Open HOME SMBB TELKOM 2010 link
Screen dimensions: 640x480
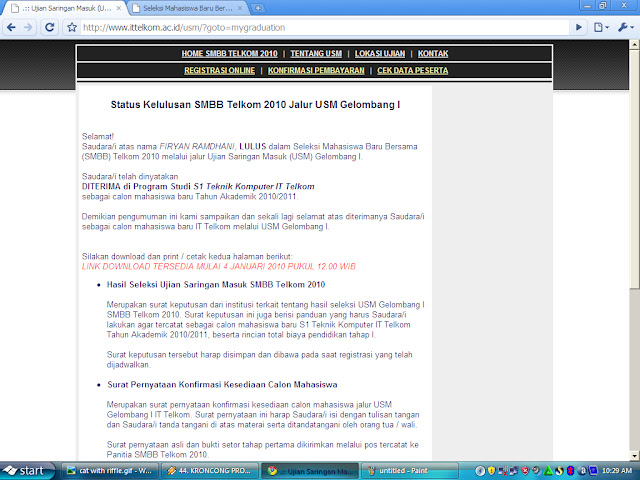[x=229, y=53]
